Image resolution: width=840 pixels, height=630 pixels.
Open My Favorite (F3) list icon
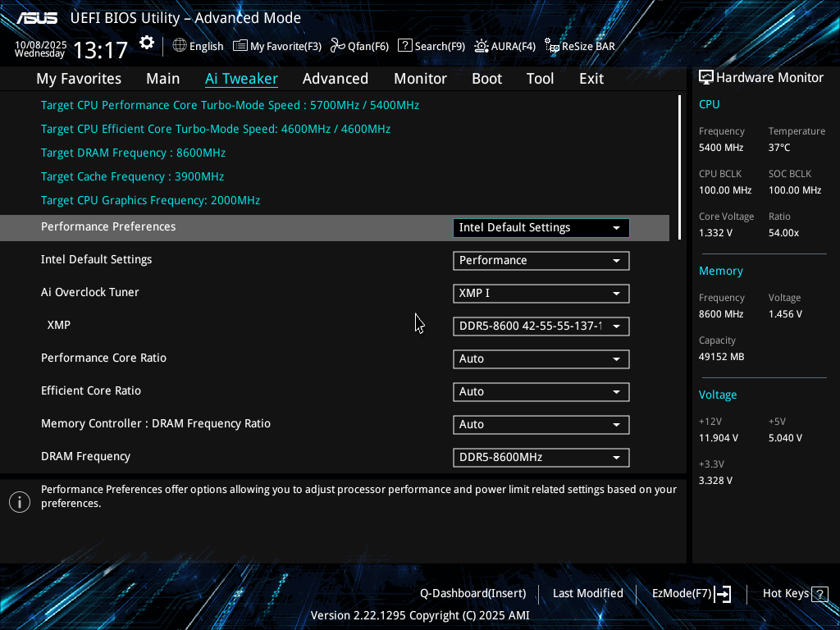click(240, 46)
